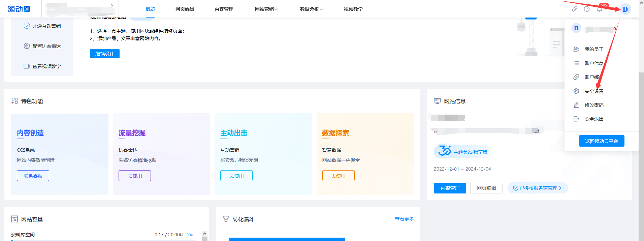This screenshot has width=644, height=241.
Task: Click the 网站信息 monitor icon
Action: coord(437,101)
